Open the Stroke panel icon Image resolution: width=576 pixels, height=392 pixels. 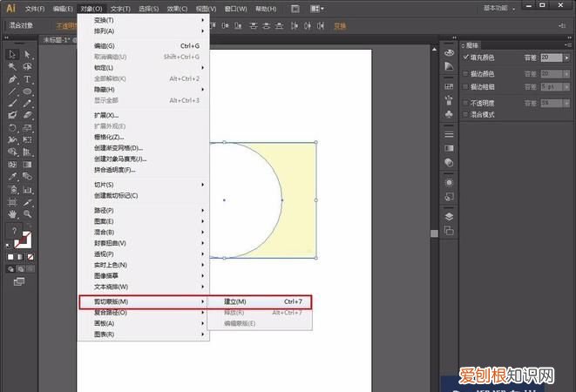tap(449, 134)
